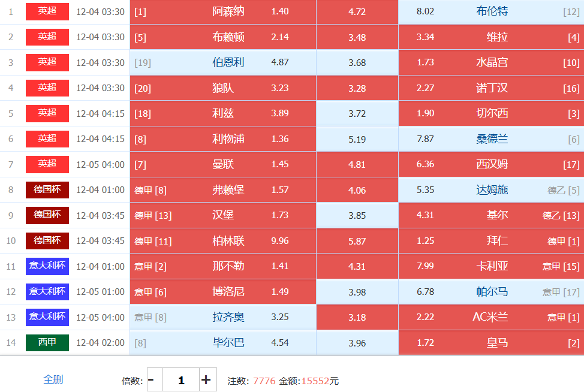Screen dimensions: 584x392
Task: Click the 西甲 league badge
Action: (47, 343)
